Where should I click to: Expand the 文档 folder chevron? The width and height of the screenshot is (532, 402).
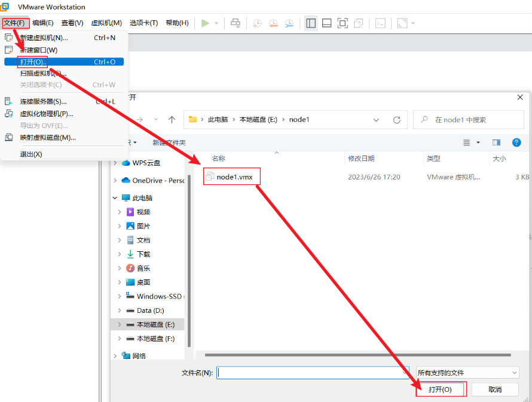click(x=120, y=240)
